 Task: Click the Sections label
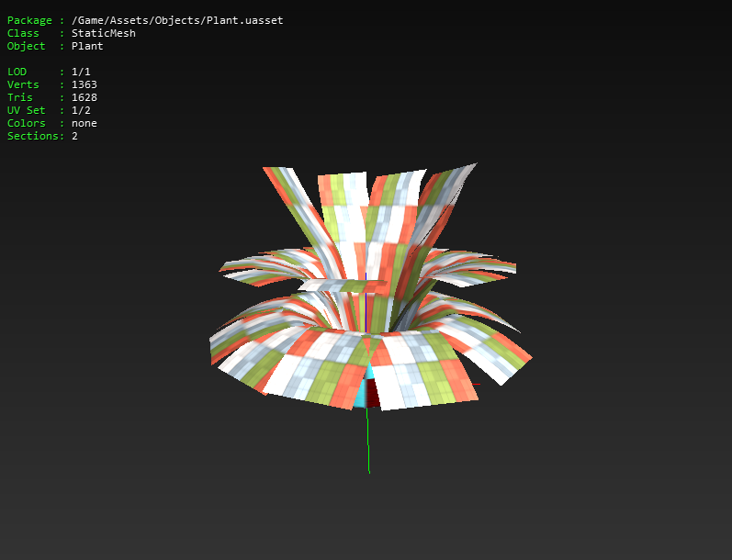point(36,136)
